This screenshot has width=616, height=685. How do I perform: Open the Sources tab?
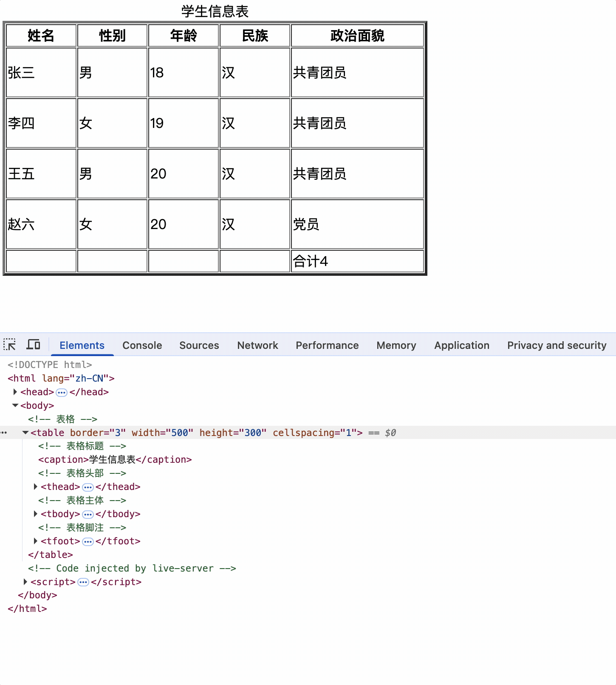199,345
